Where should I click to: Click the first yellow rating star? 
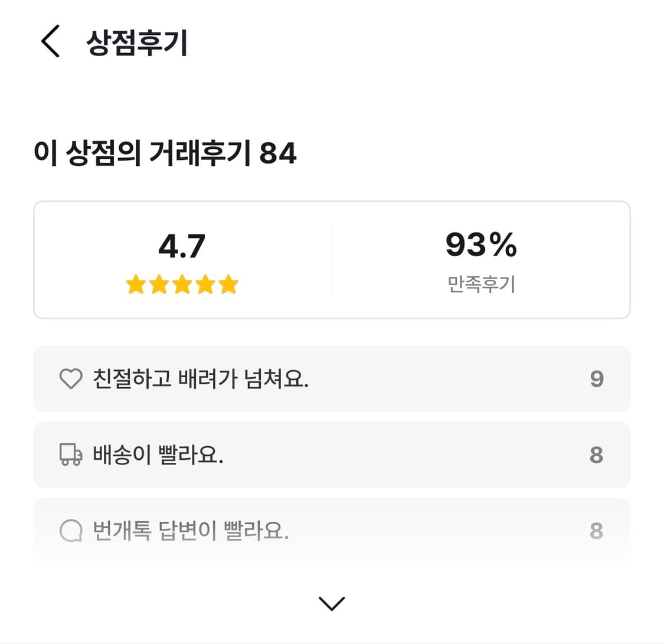tap(136, 285)
